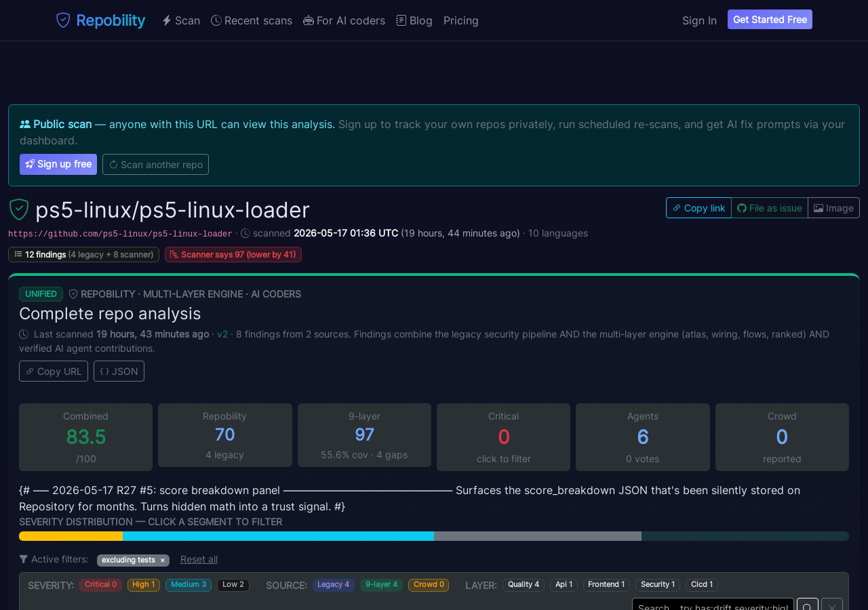Select the Crowd 0 reported card
868x610 pixels.
(x=782, y=437)
